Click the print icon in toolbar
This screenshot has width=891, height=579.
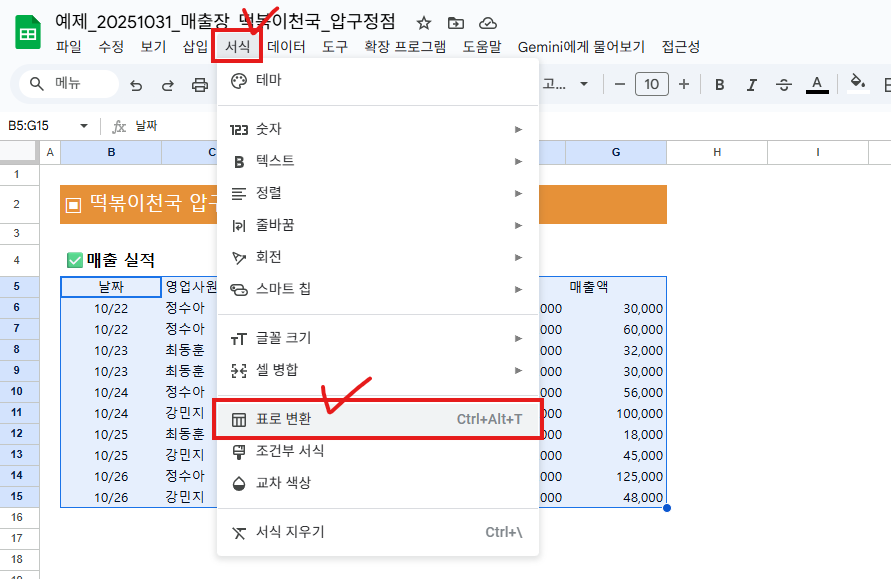[x=199, y=84]
